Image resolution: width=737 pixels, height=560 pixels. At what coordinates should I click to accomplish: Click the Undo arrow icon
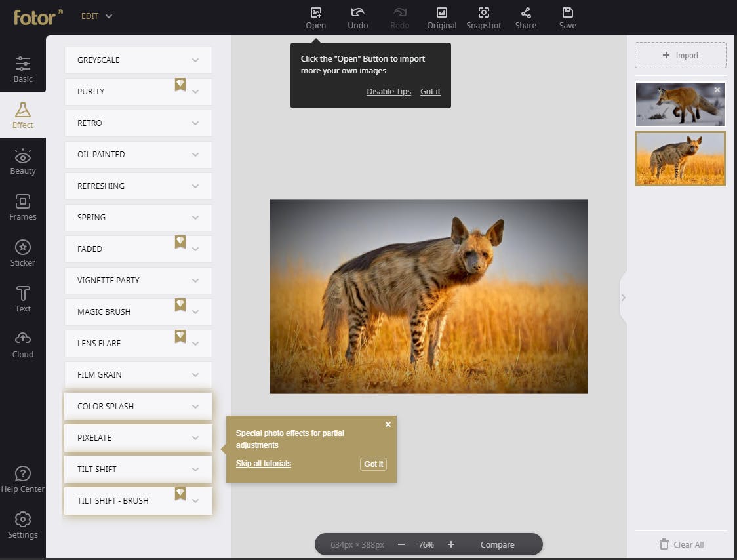tap(357, 13)
